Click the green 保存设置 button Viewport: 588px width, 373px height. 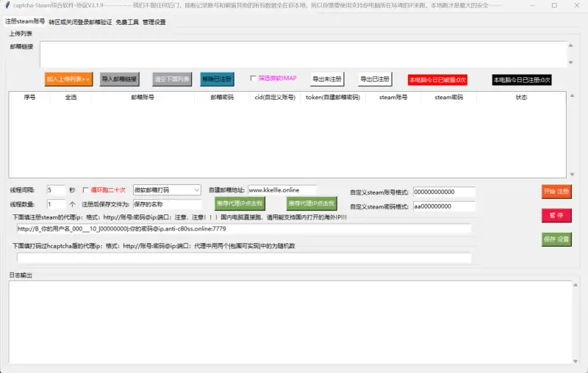(x=556, y=239)
